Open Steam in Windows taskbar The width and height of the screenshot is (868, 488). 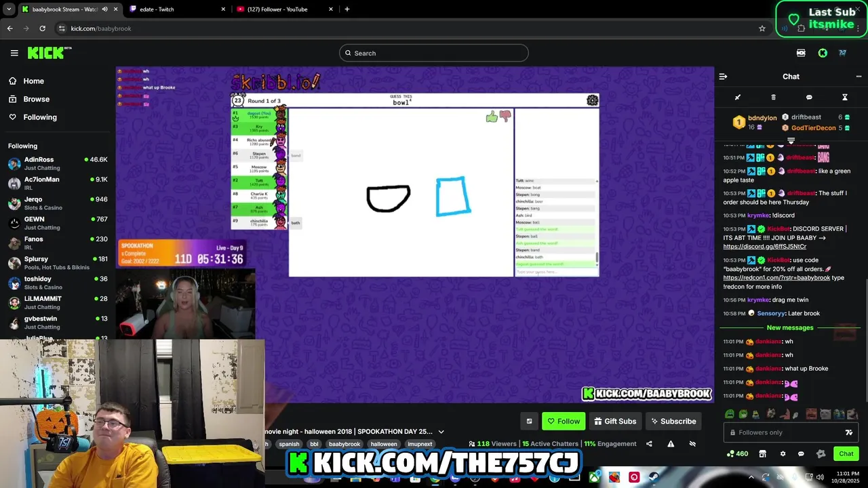[x=654, y=477]
